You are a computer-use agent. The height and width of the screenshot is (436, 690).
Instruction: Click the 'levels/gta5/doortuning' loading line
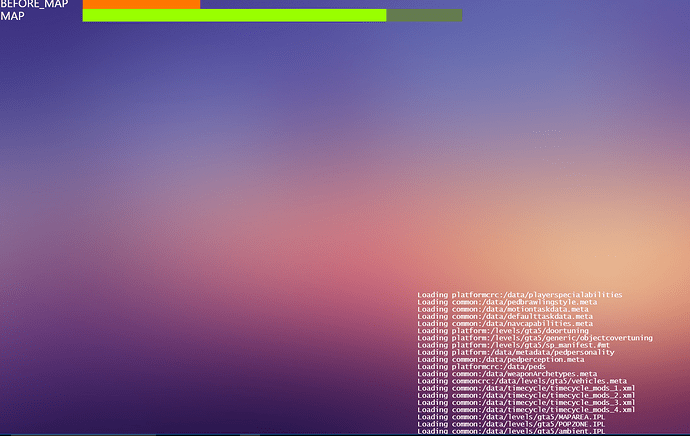click(x=503, y=330)
